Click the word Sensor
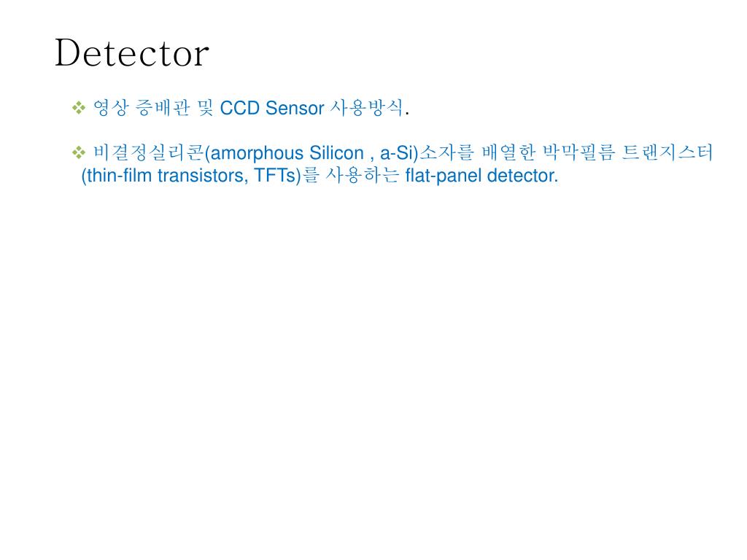747x560 pixels. point(295,108)
